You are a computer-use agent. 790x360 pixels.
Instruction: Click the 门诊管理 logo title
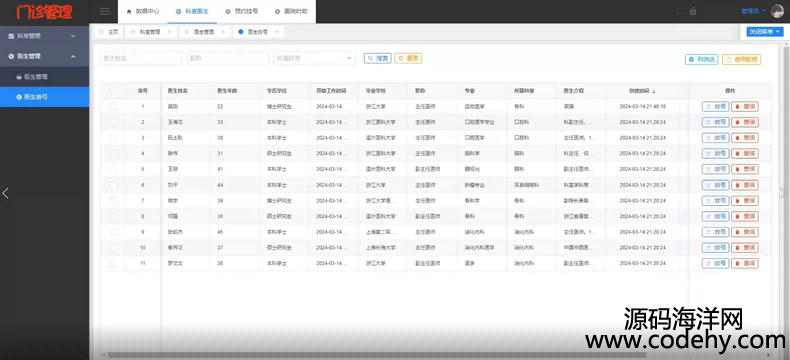click(x=44, y=12)
